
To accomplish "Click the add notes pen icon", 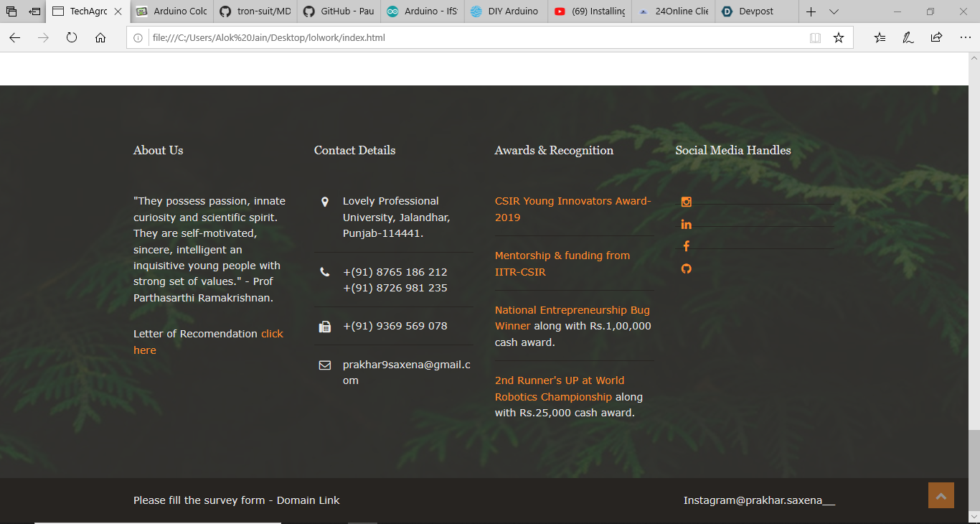I will (908, 37).
